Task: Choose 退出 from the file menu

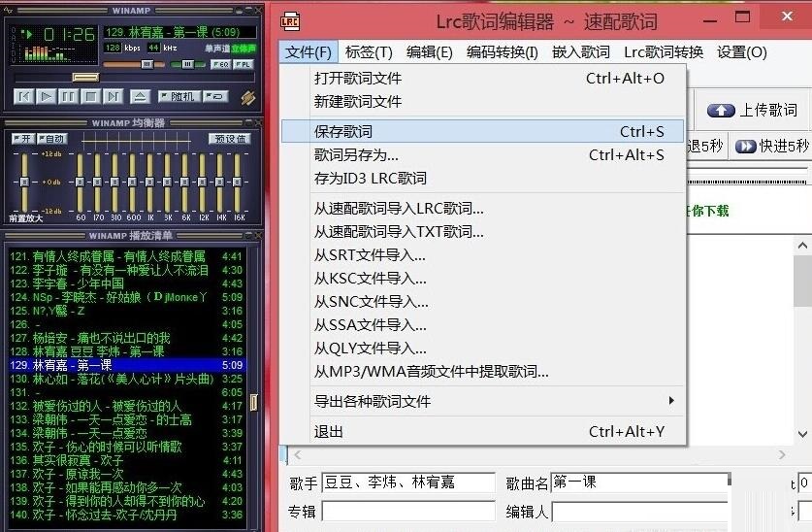Action: click(483, 431)
